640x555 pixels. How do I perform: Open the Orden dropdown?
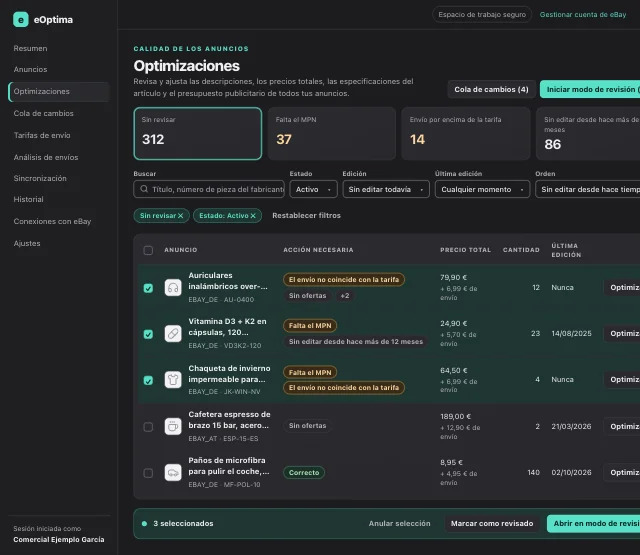[588, 189]
